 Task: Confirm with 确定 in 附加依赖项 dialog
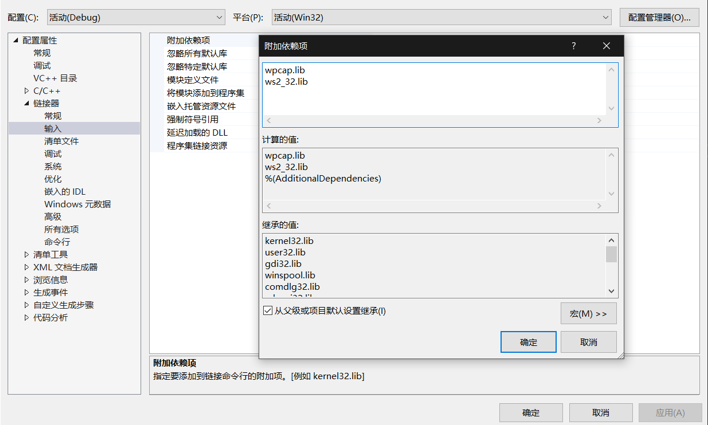[528, 342]
